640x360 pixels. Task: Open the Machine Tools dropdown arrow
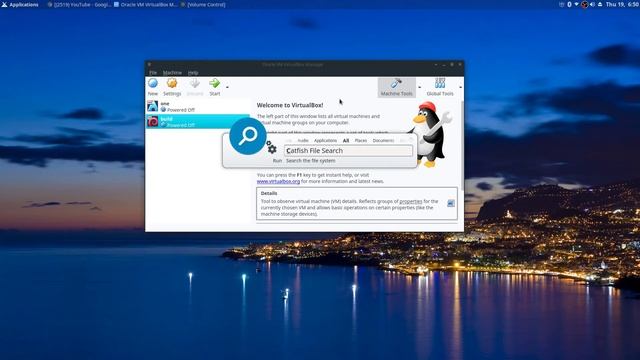tap(419, 87)
